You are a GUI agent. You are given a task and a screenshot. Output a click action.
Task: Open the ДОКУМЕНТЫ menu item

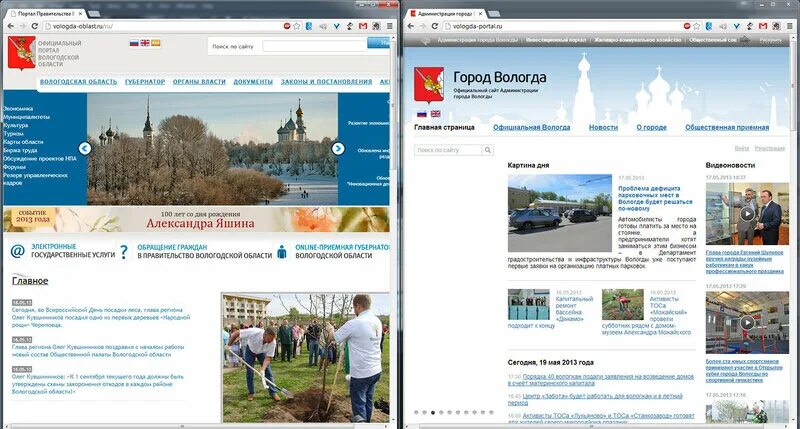click(253, 82)
